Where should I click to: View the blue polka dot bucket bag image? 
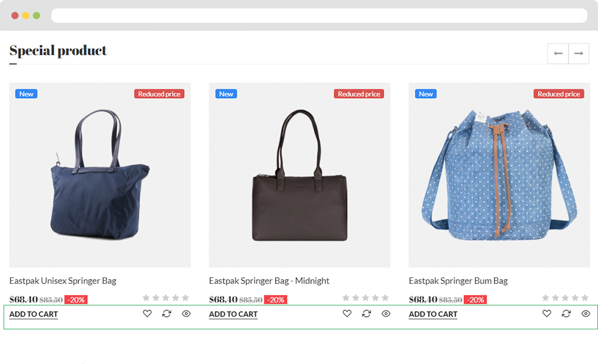[499, 175]
